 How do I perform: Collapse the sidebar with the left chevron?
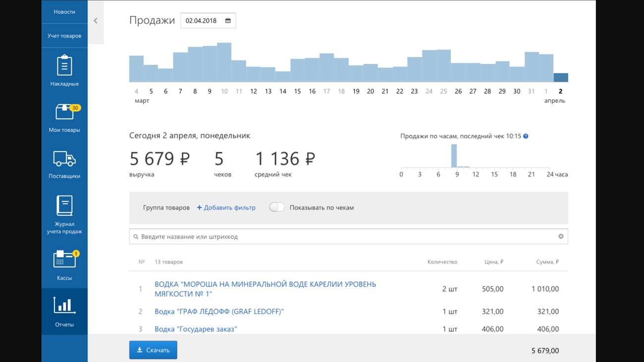[x=96, y=21]
